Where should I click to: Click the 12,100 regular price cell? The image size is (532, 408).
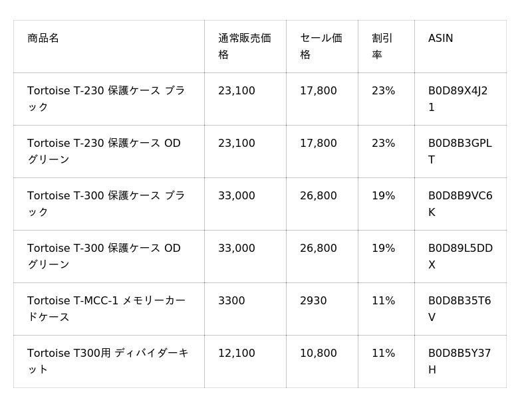coord(236,354)
